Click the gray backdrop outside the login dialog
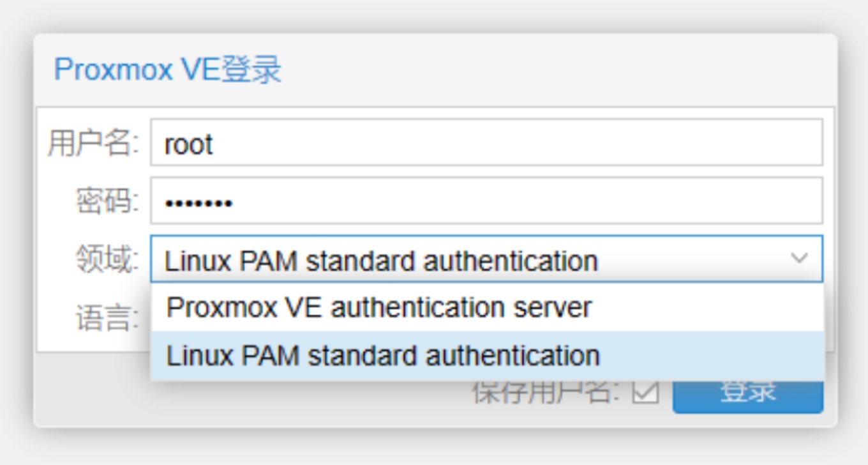The height and width of the screenshot is (465, 868). [x=434, y=447]
